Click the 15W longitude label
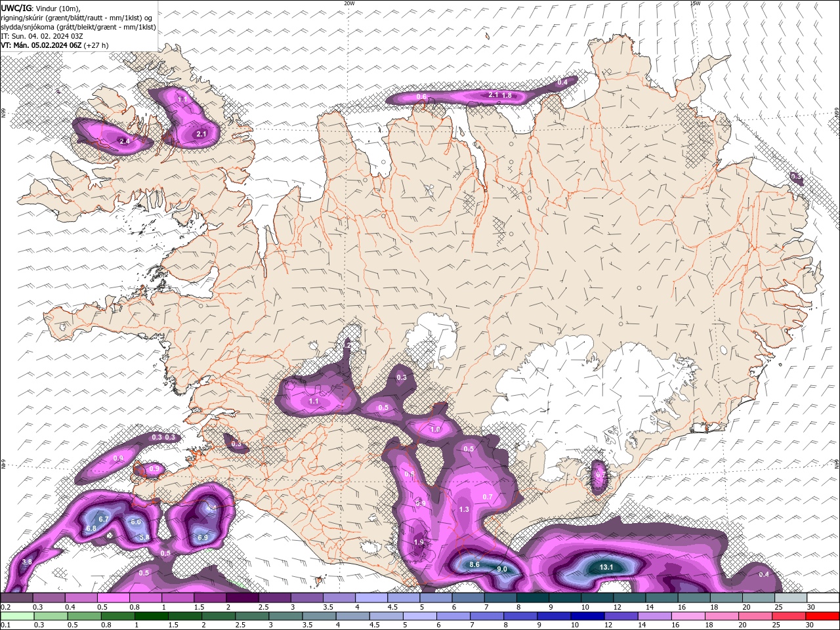The height and width of the screenshot is (630, 840). coord(695,3)
